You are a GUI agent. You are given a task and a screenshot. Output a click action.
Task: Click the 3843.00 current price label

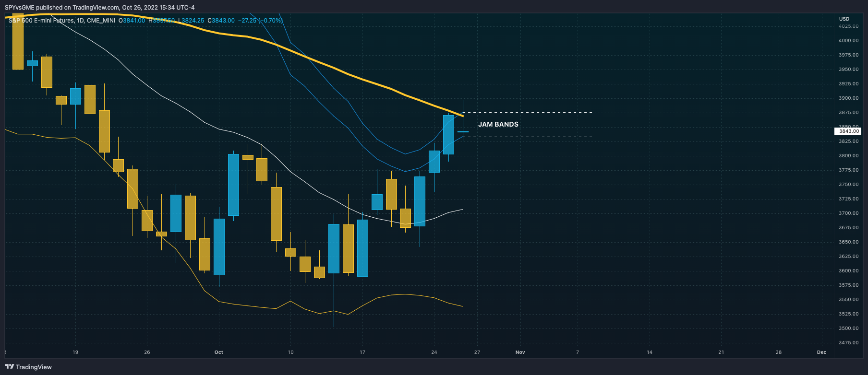pos(848,131)
